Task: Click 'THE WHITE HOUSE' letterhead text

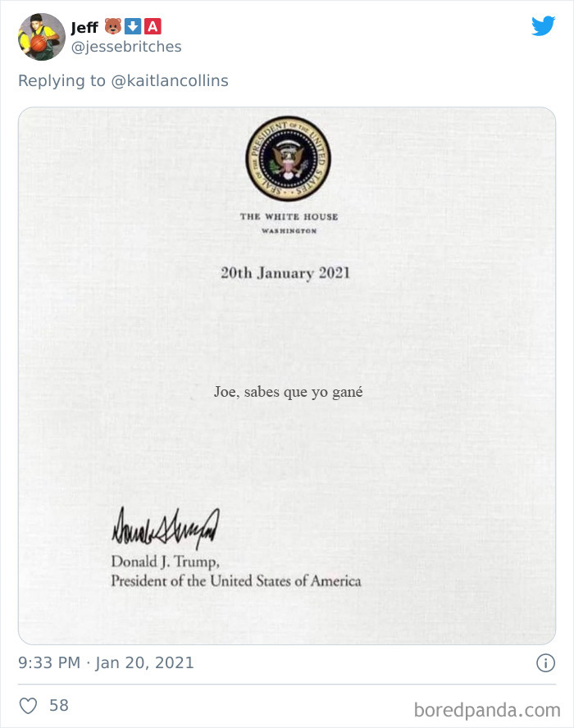Action: click(289, 216)
